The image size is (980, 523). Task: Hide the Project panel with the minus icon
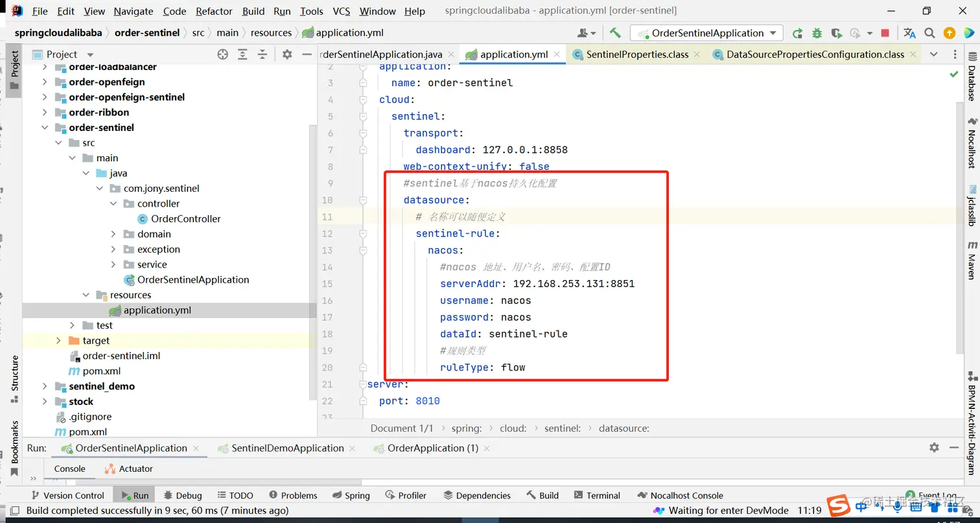pyautogui.click(x=306, y=54)
